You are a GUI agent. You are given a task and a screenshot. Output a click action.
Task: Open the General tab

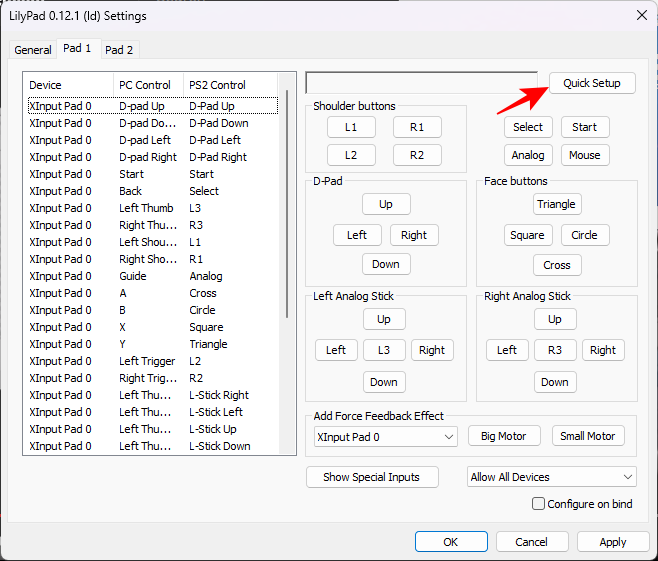[x=33, y=50]
